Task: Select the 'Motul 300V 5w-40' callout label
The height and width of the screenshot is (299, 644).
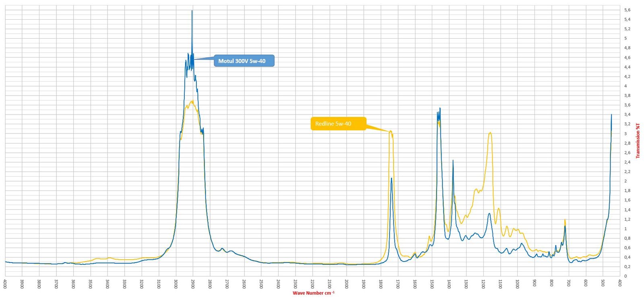Action: click(244, 61)
